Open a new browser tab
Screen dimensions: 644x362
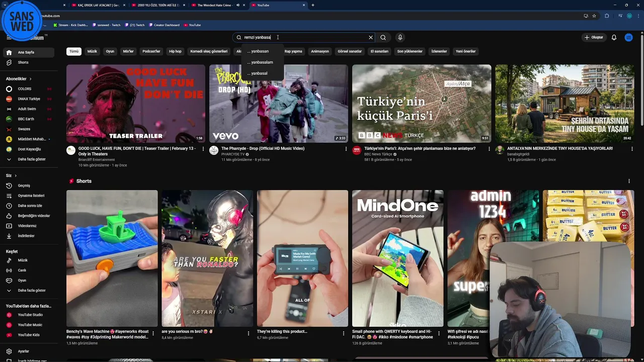313,5
